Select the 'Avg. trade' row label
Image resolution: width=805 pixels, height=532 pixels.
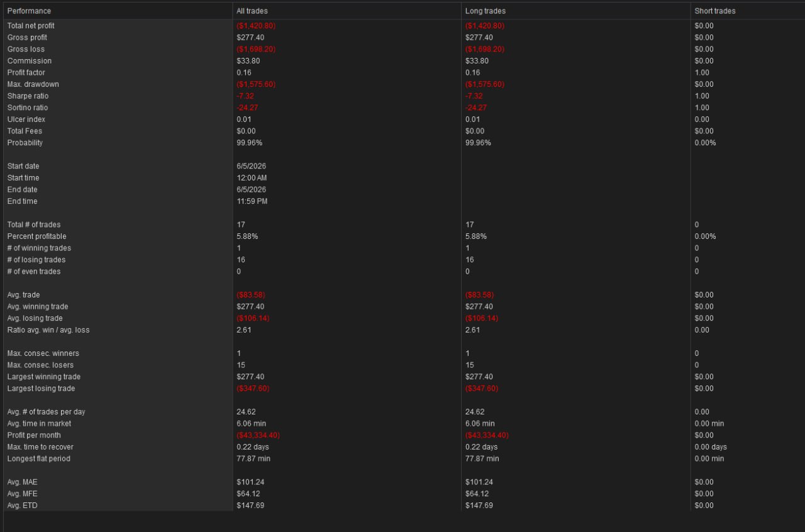click(25, 295)
